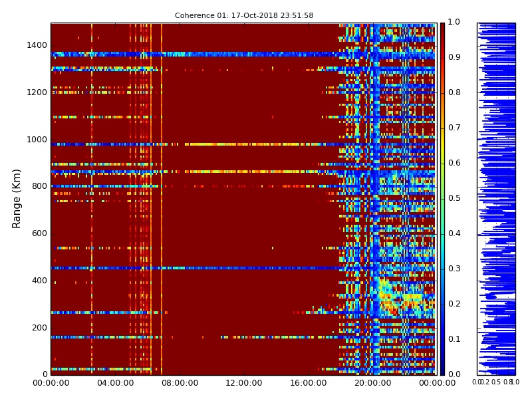
Task: Click the colorbar 0.5 value label
Action: coord(454,198)
